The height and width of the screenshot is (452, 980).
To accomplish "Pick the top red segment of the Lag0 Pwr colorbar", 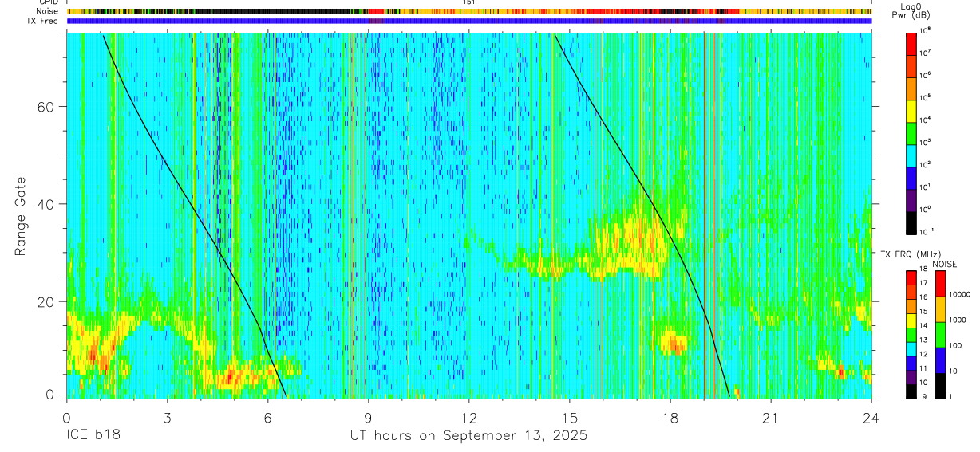I will (x=911, y=43).
